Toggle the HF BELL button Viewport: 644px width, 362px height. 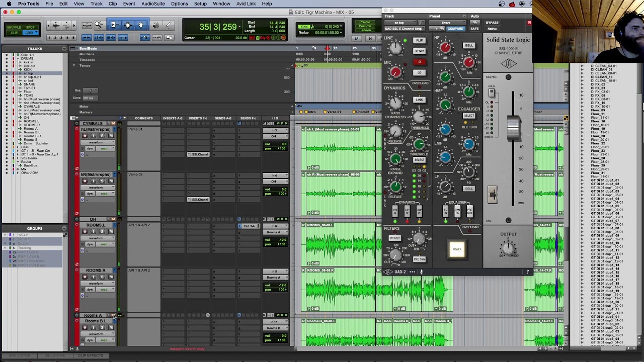click(x=469, y=46)
